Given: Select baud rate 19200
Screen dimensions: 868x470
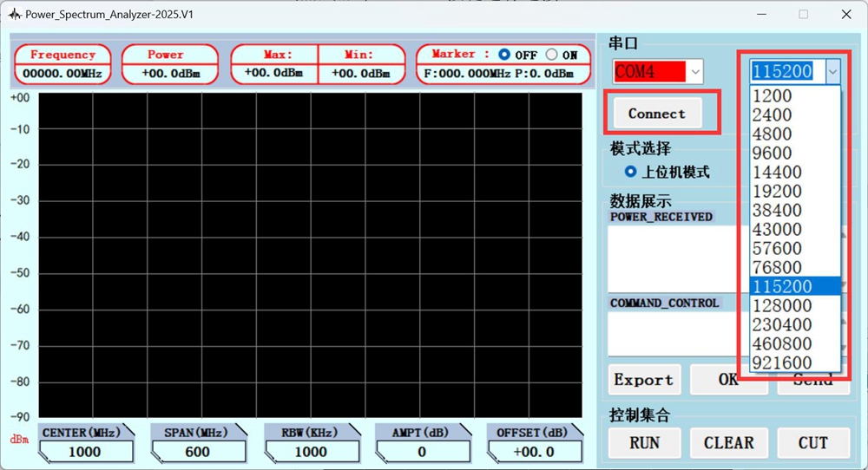Looking at the screenshot, I should [x=795, y=191].
